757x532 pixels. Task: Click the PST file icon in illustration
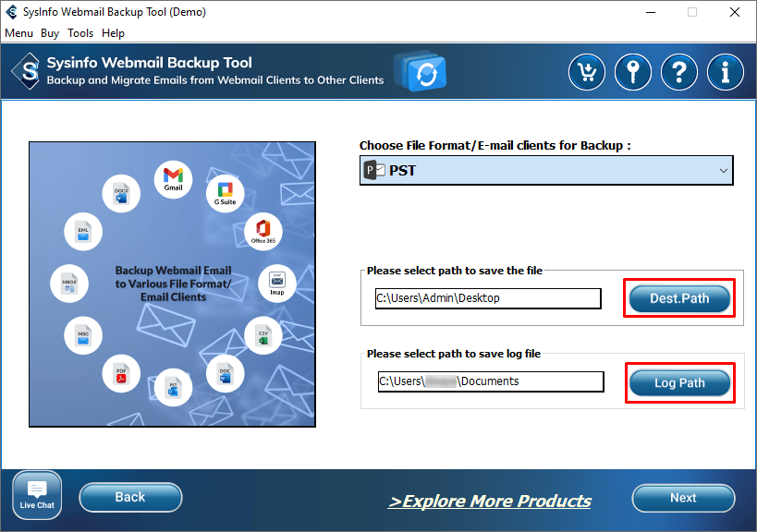[x=174, y=387]
